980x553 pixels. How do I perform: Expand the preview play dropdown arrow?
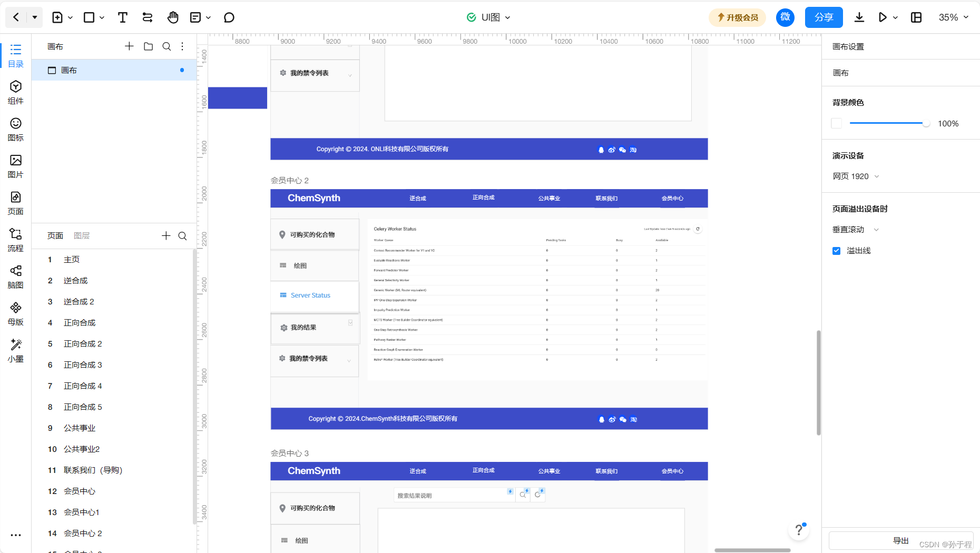click(x=895, y=17)
